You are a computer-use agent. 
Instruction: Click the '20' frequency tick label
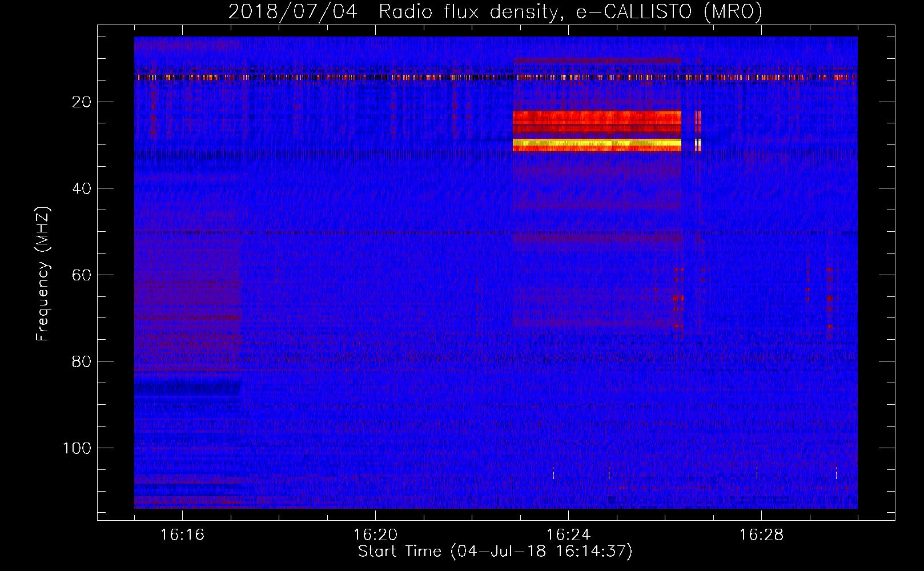click(x=82, y=102)
